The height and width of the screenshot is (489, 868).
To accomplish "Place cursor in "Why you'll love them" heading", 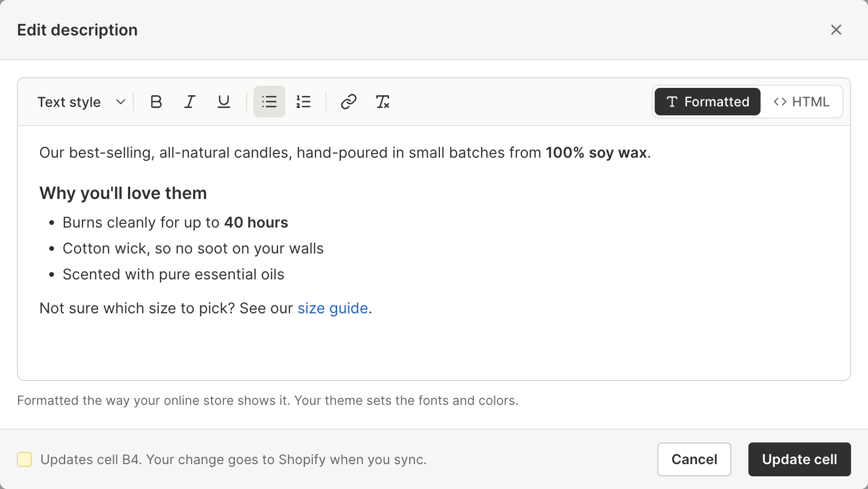I will (123, 193).
